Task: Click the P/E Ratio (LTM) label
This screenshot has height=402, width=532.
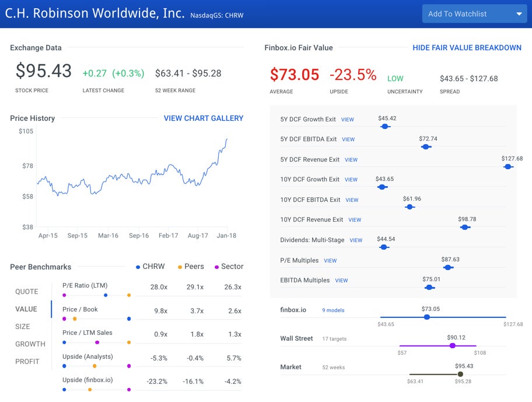Action: point(85,286)
